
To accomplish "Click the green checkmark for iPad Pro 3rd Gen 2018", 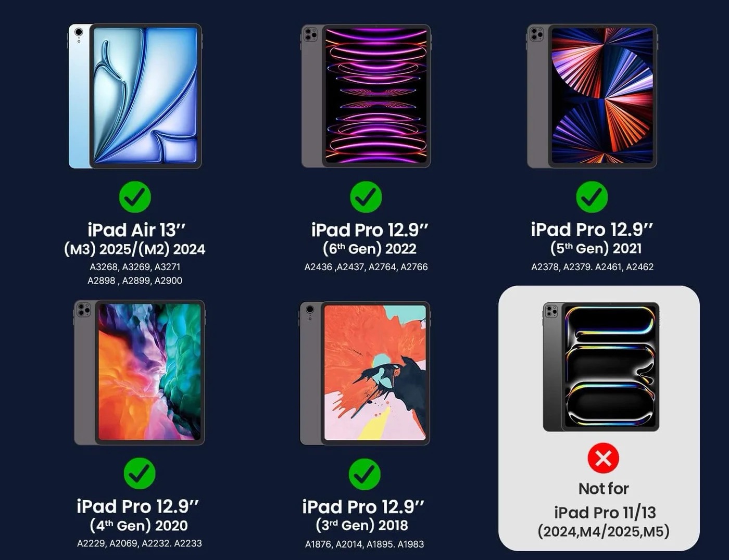I will 364,474.
